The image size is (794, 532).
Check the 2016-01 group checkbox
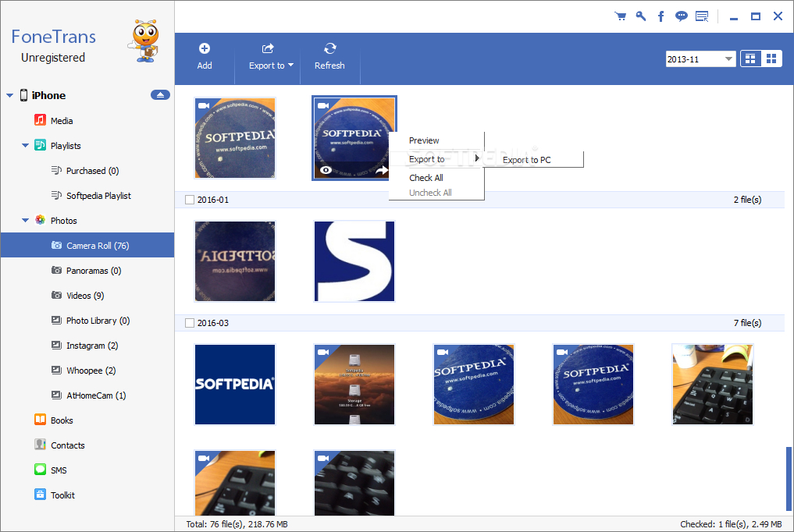click(x=190, y=200)
